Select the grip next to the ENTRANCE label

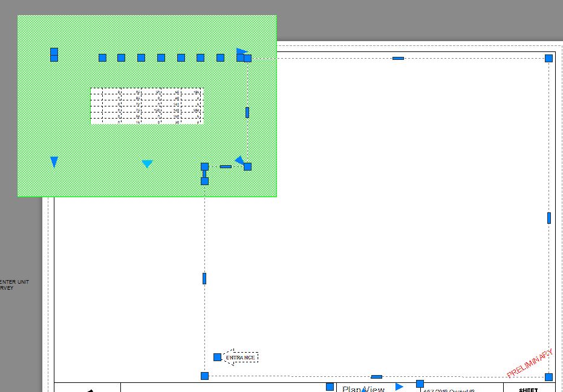(218, 356)
